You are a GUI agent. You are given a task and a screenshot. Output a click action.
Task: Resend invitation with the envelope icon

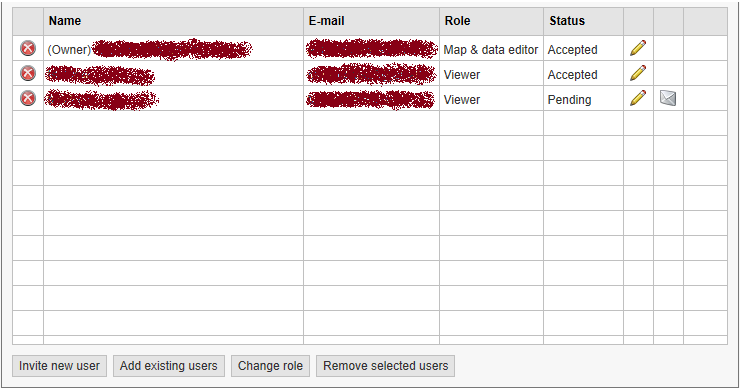[x=668, y=98]
